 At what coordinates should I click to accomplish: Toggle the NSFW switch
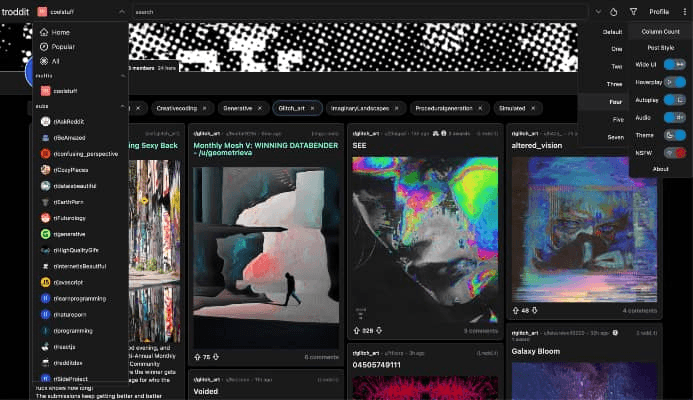(x=675, y=153)
